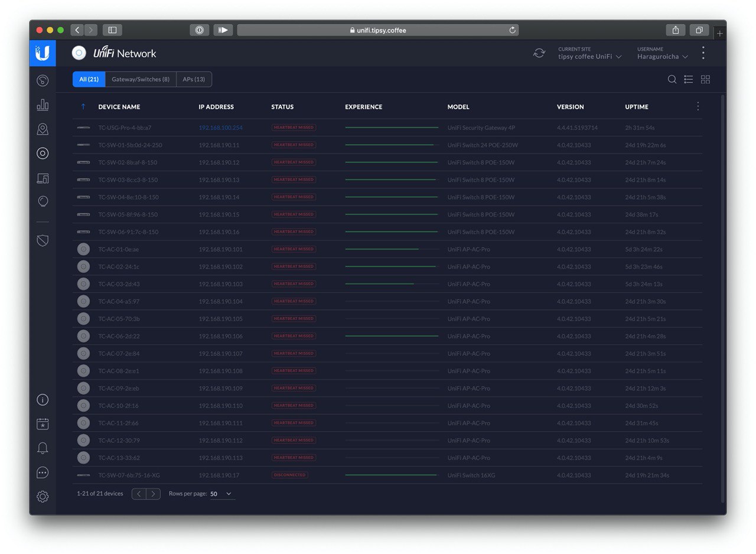The width and height of the screenshot is (756, 554).
Task: Switch to the list view layout icon
Action: (689, 79)
